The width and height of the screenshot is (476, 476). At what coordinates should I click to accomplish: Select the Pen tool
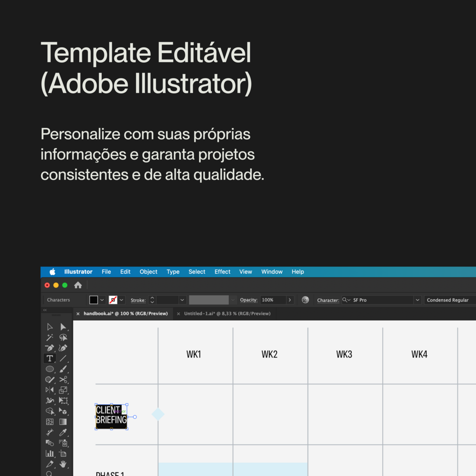(x=50, y=348)
